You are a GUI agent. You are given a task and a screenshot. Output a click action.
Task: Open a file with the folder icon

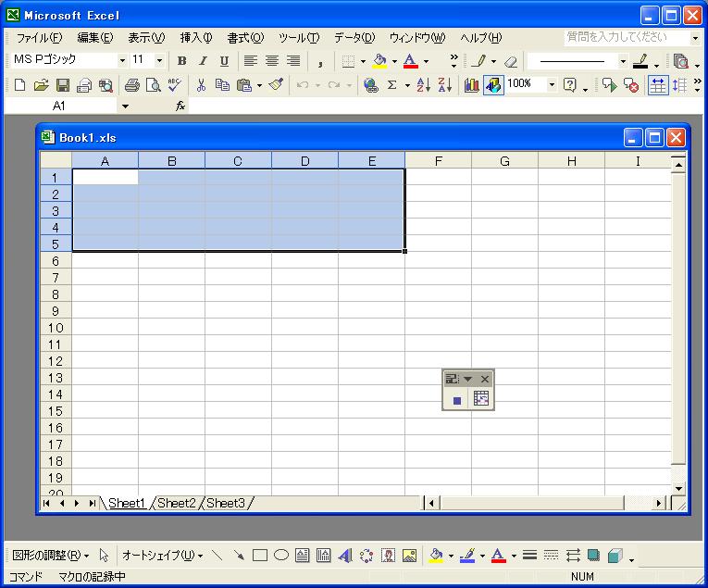(x=41, y=85)
